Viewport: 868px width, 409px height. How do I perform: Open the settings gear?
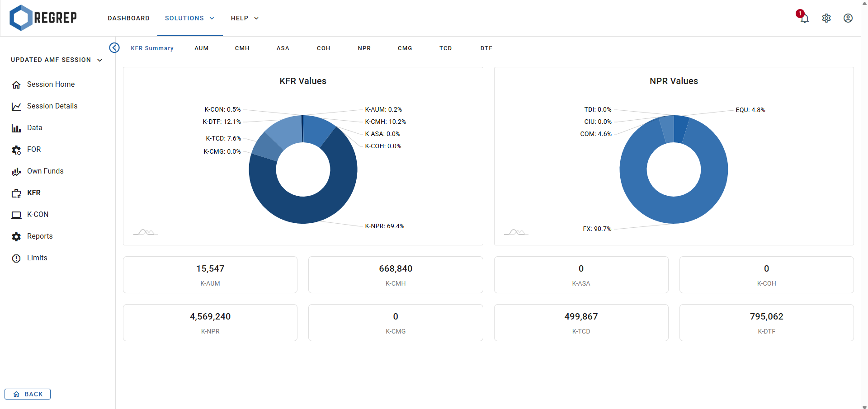click(x=826, y=18)
